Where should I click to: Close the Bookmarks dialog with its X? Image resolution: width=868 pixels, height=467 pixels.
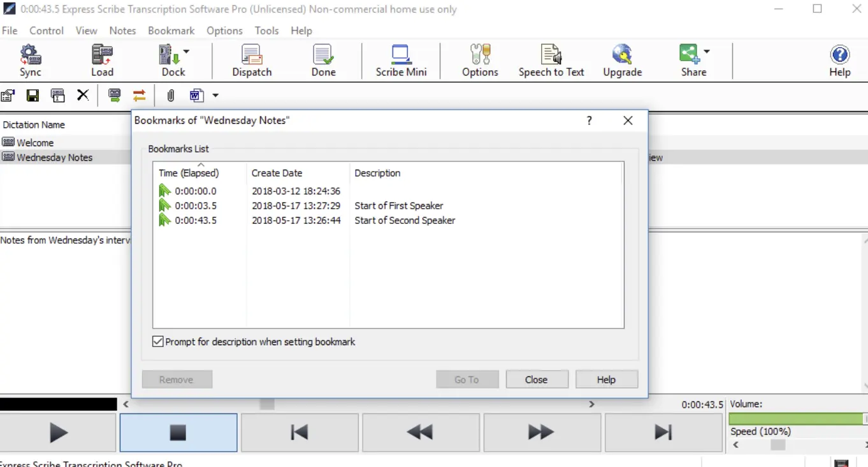coord(628,121)
